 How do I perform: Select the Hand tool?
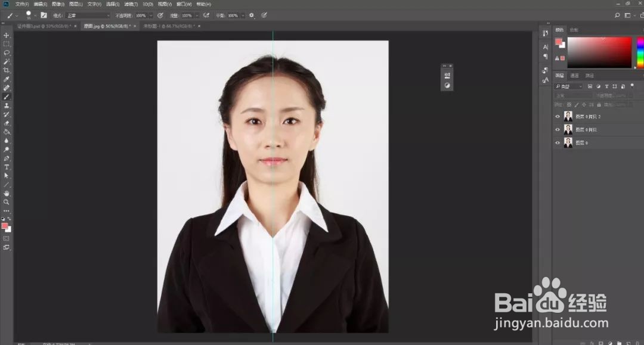point(6,193)
